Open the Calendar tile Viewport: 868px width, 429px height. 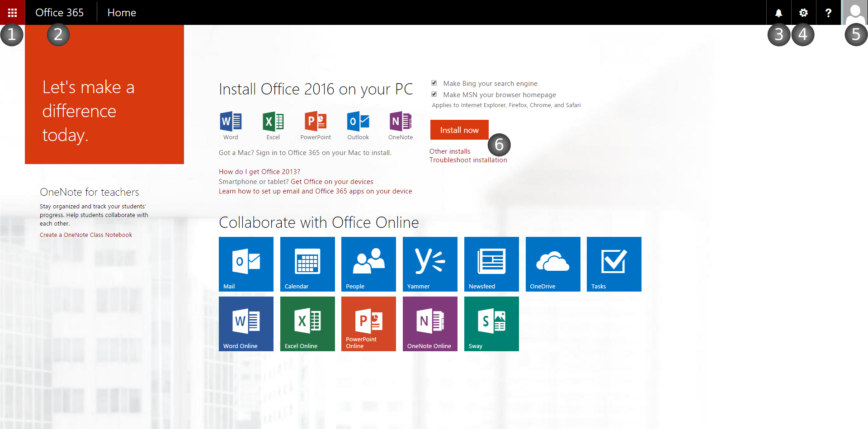[x=307, y=264]
